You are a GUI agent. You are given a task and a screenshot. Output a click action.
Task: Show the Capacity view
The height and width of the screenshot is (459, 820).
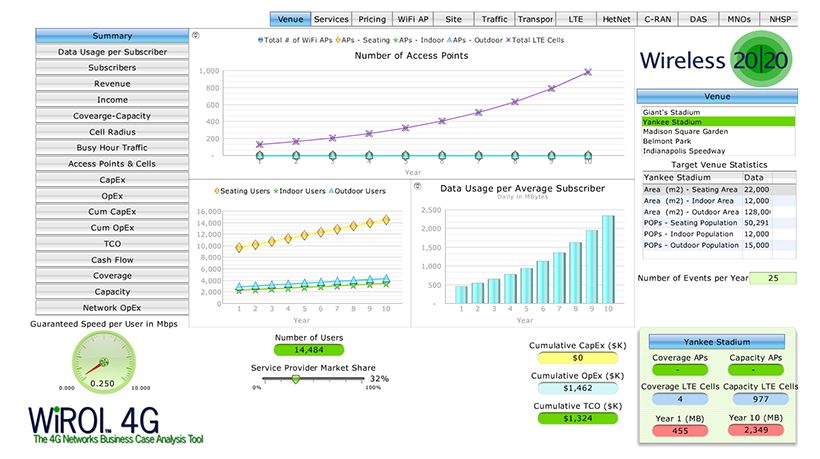[x=112, y=292]
